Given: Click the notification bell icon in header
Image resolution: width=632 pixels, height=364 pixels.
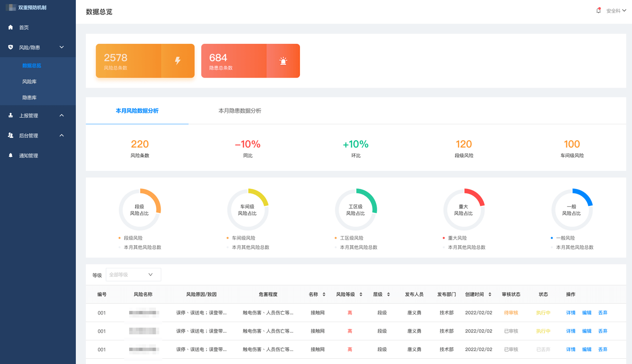Looking at the screenshot, I should pyautogui.click(x=598, y=10).
